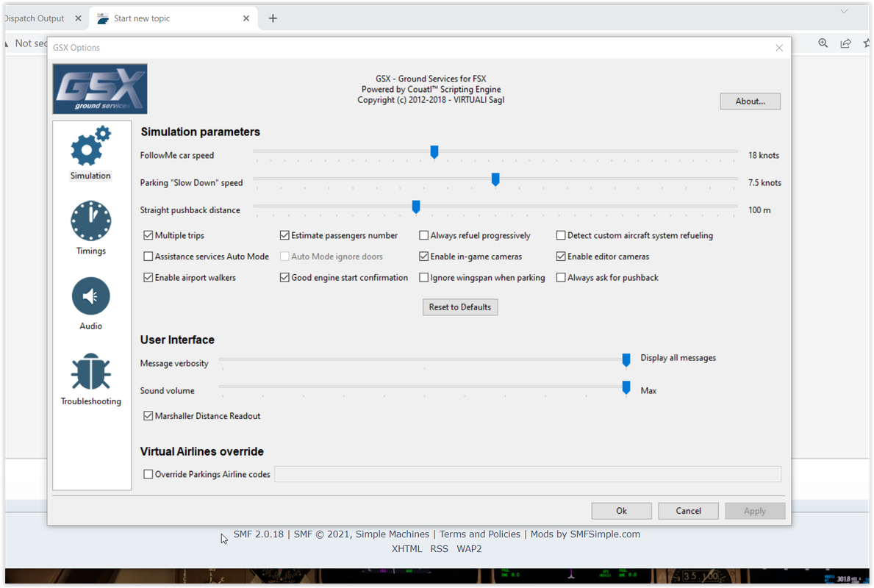Click the 7.5 knots value text
This screenshot has height=588, width=874.
(764, 183)
